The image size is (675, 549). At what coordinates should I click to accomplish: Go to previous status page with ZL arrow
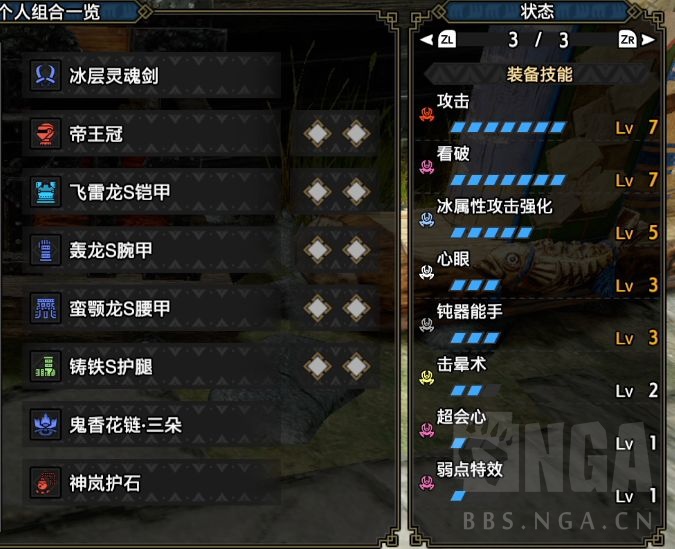438,40
